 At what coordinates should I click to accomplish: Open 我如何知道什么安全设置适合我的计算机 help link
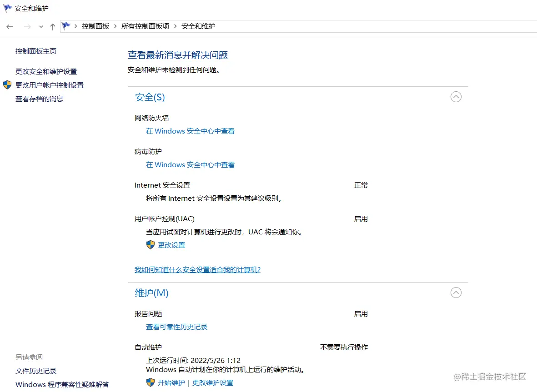coord(197,269)
